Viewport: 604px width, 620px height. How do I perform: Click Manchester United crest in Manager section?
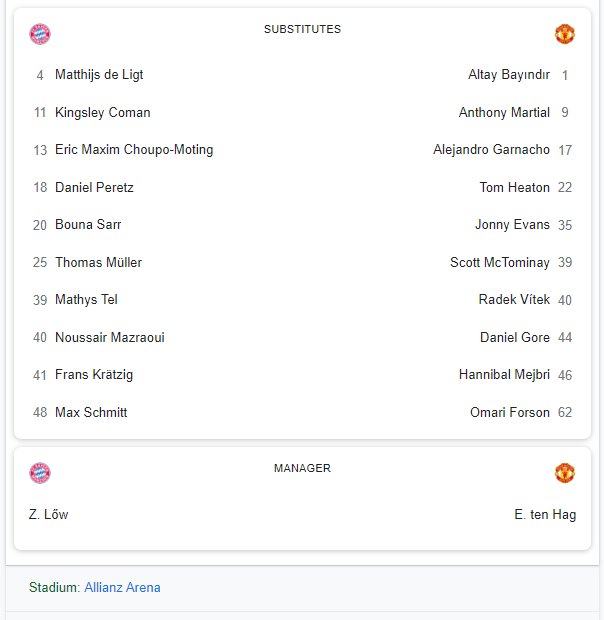tap(565, 473)
